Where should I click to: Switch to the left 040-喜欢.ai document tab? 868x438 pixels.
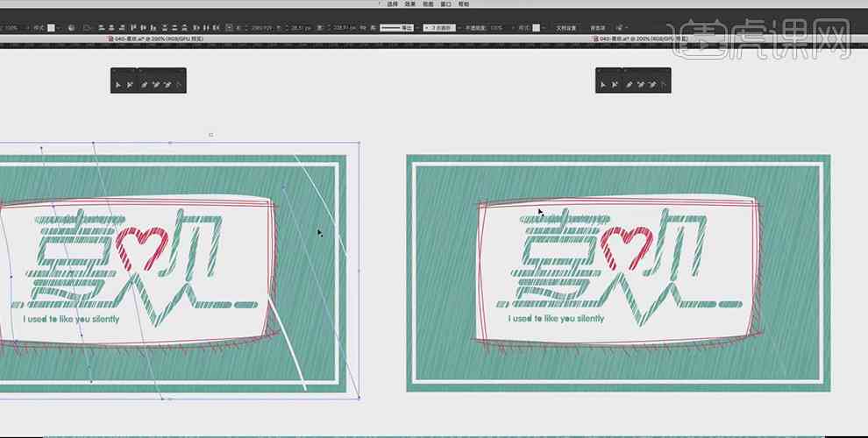(157, 39)
